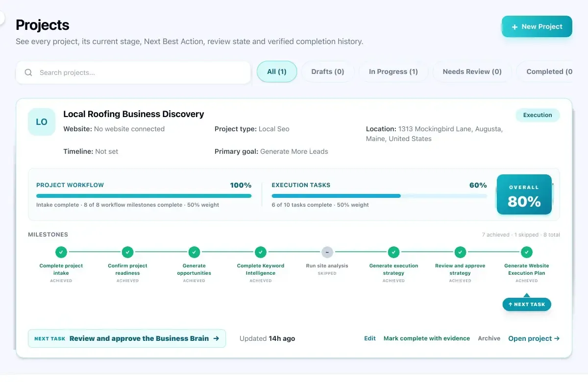Screen dimensions: 588x382
Task: Click the Archive link
Action: pyautogui.click(x=489, y=338)
